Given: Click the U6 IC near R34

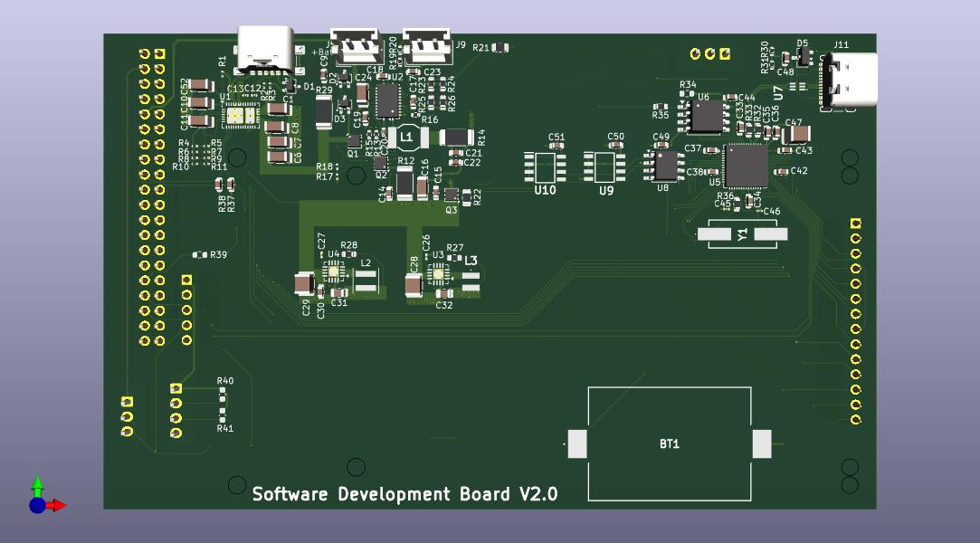Looking at the screenshot, I should (x=704, y=117).
